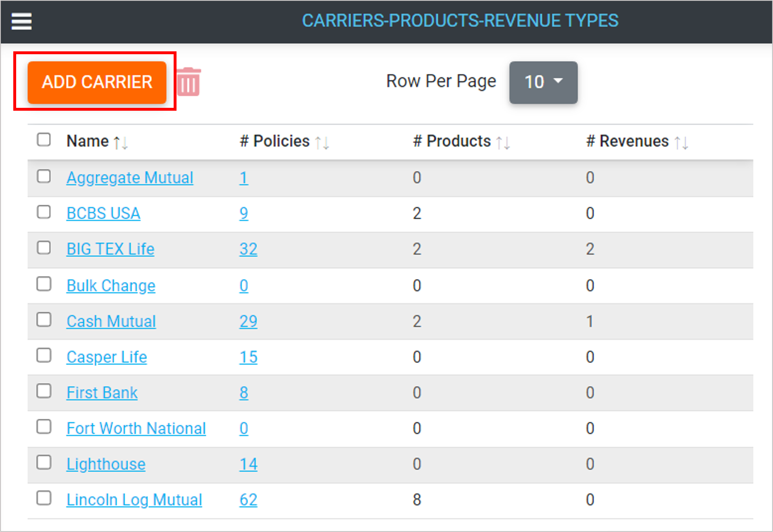
Task: Click the 15 policies link for Casper Life
Action: coord(248,357)
